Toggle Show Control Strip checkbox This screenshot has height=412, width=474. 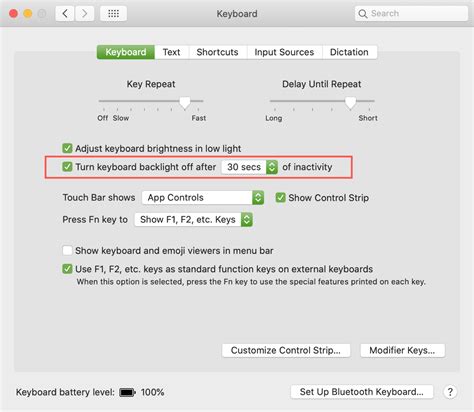click(x=280, y=198)
